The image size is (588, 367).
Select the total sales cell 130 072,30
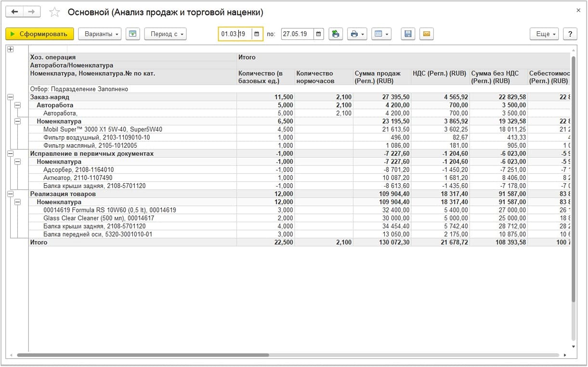pos(382,242)
